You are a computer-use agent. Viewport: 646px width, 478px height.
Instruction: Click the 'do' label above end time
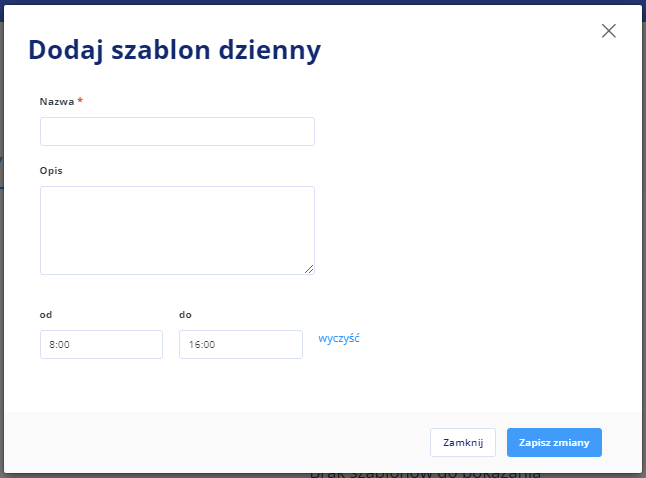(x=185, y=315)
